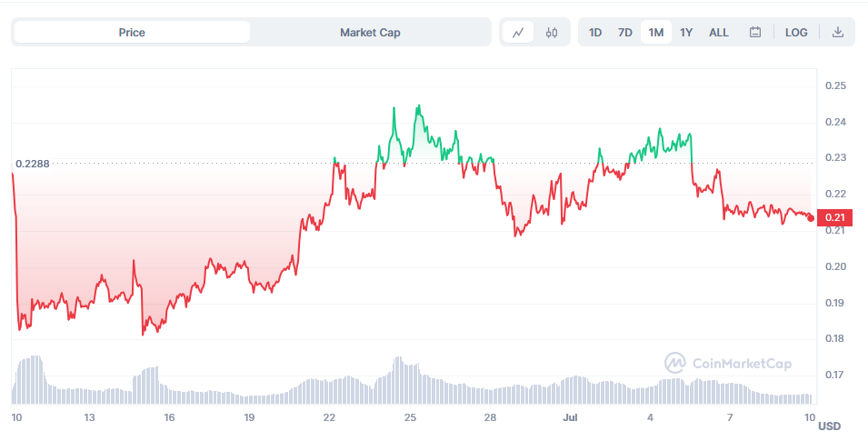
Task: Click the 25 date label on axis
Action: [410, 417]
